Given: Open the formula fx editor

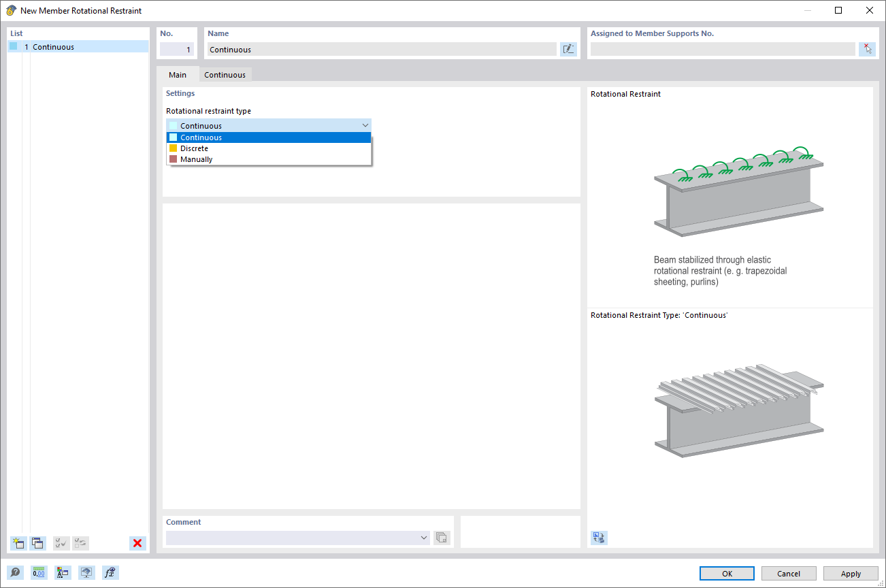Looking at the screenshot, I should click(x=110, y=572).
